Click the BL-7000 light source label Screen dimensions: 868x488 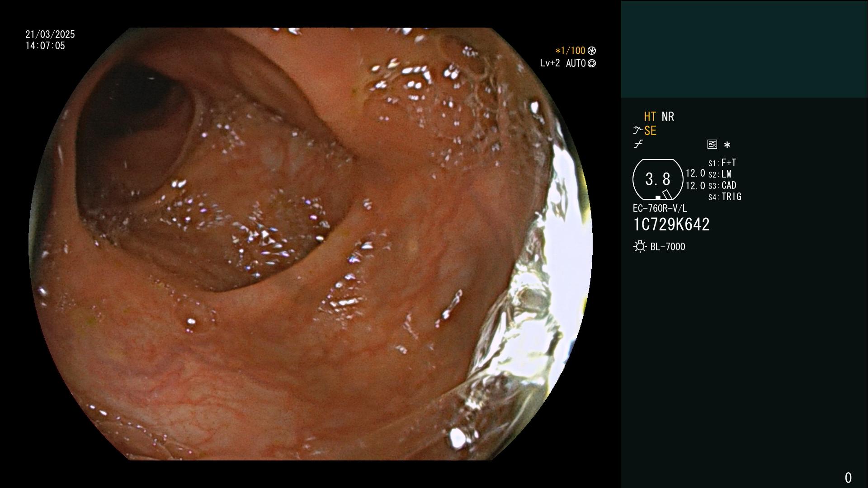click(668, 247)
